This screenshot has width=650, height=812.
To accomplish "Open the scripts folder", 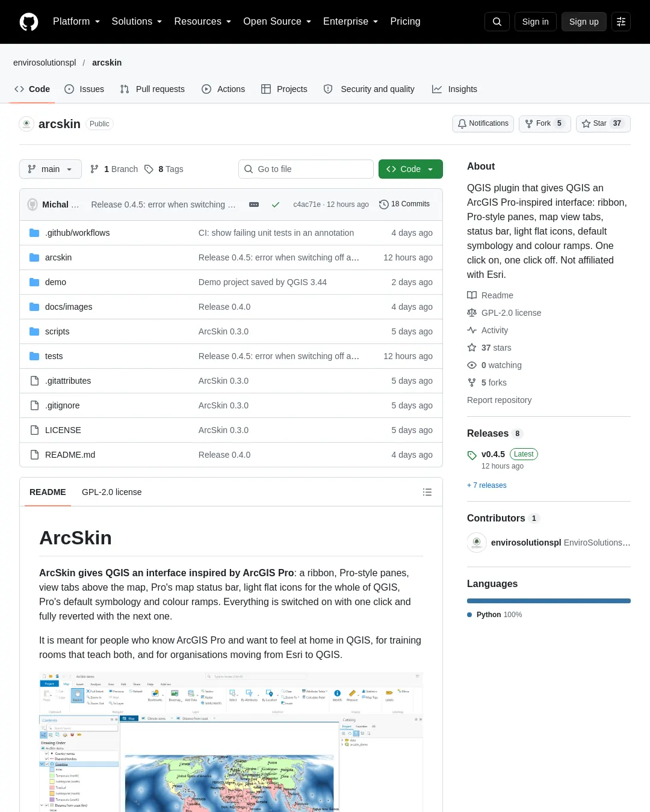I will (57, 331).
